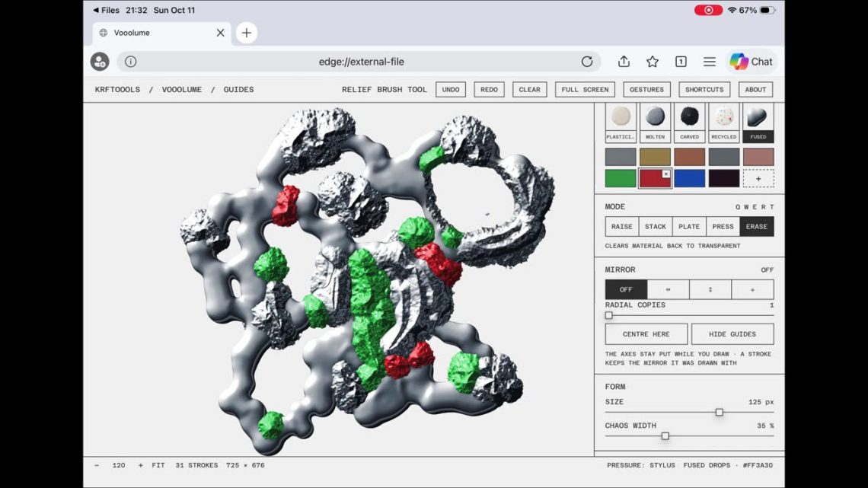Open the browser hamburger menu

pyautogui.click(x=709, y=62)
